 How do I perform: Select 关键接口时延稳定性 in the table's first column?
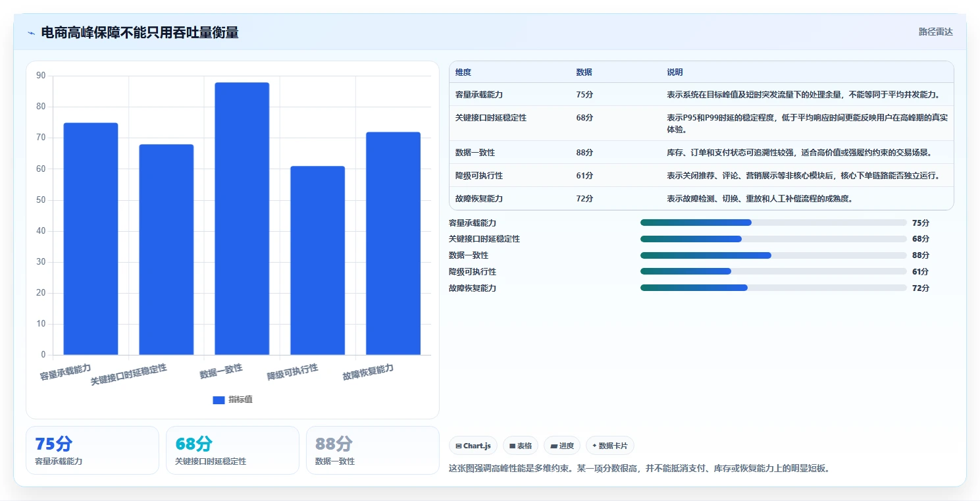click(x=491, y=118)
